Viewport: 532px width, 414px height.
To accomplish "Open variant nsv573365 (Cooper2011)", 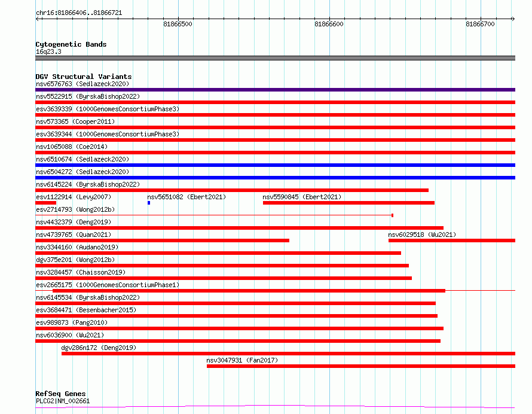I will (x=75, y=121).
